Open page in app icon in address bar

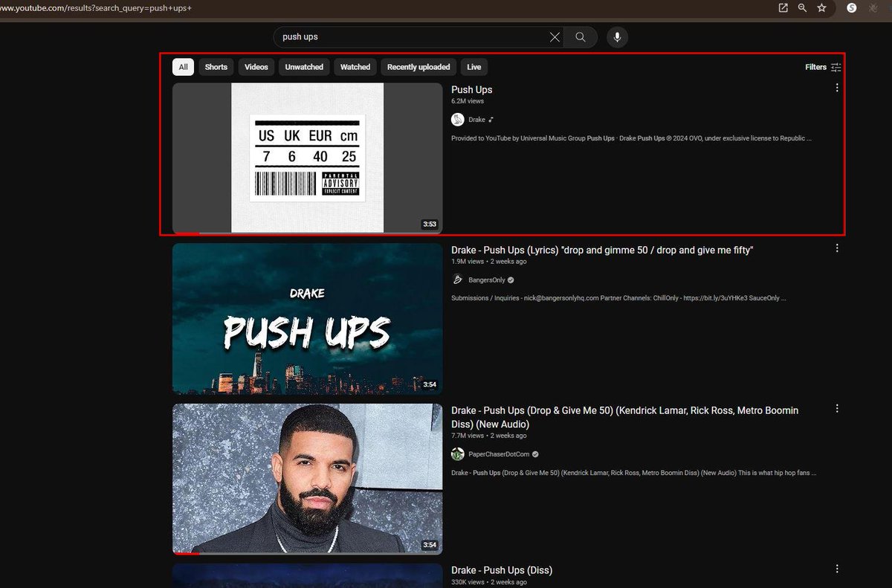(x=783, y=7)
